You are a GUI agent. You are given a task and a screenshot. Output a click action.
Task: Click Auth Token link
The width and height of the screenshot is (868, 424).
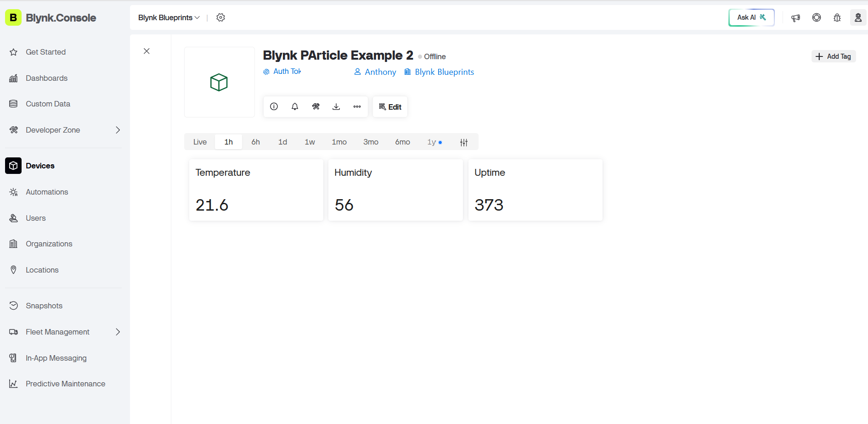pyautogui.click(x=282, y=72)
